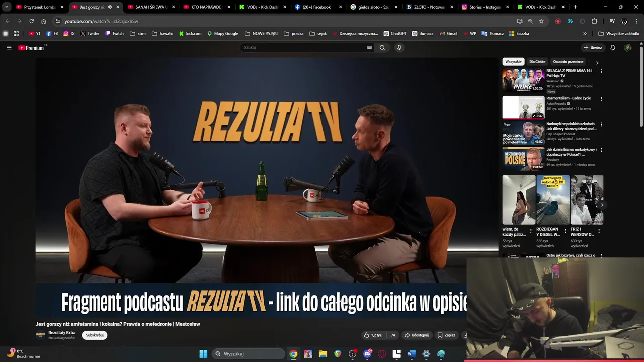
Task: Open the Rezultaty Extra channel name
Action: [x=62, y=333]
